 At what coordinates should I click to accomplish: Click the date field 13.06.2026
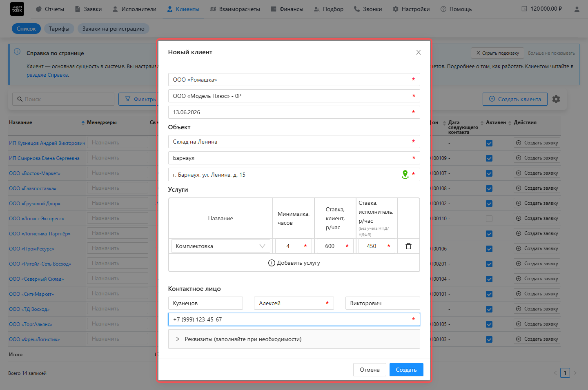294,112
